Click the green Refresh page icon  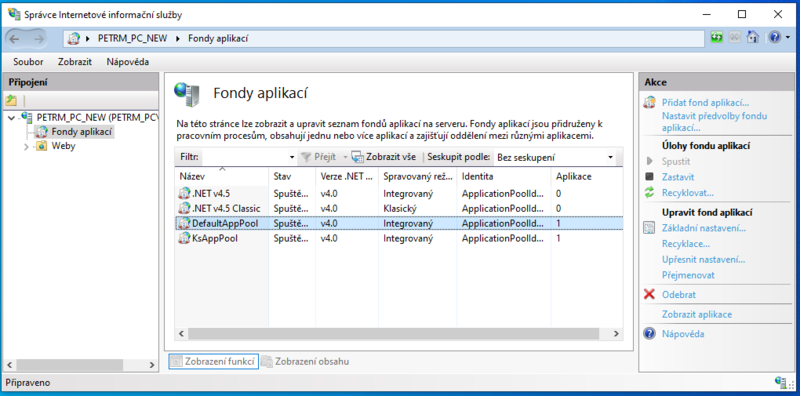click(717, 38)
